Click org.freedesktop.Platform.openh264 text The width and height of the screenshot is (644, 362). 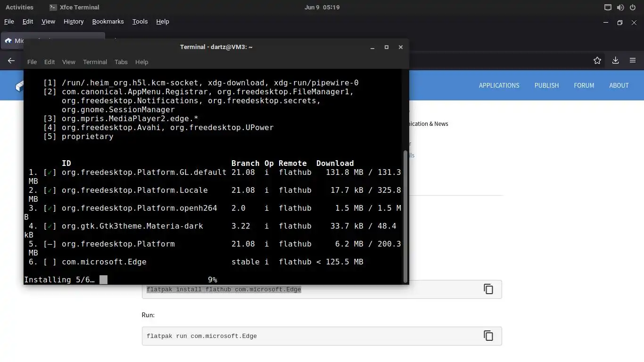[139, 208]
